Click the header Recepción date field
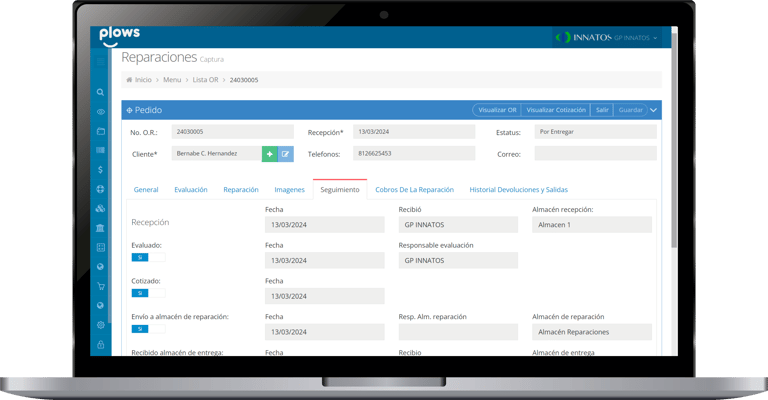Screen dimensions: 768x400 [x=414, y=132]
